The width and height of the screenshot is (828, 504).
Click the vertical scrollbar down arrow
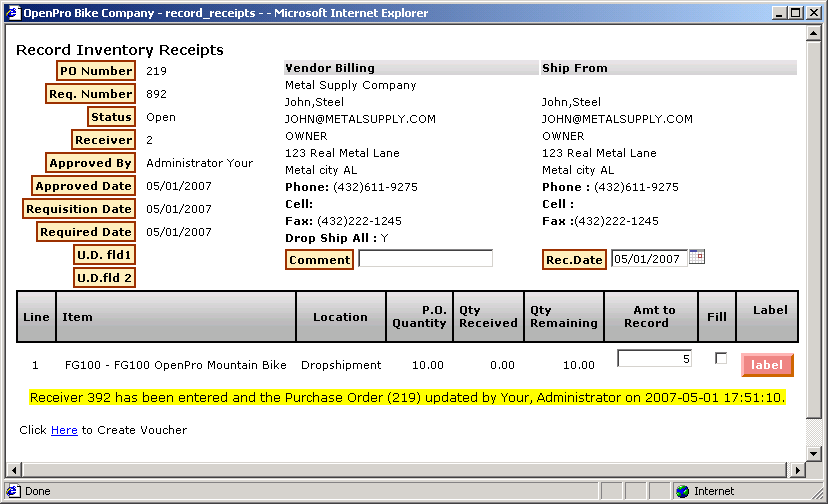pyautogui.click(x=813, y=456)
